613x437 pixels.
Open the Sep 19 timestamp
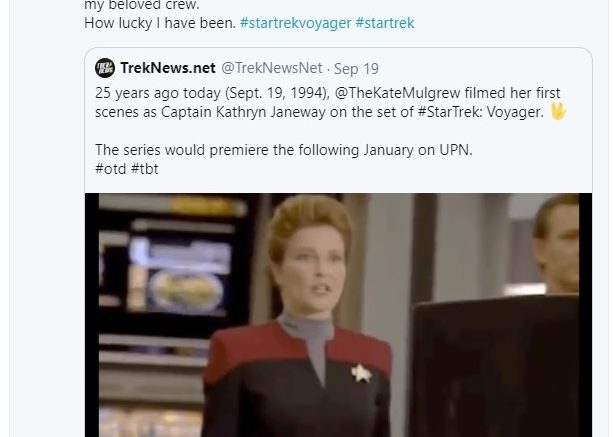(x=356, y=69)
